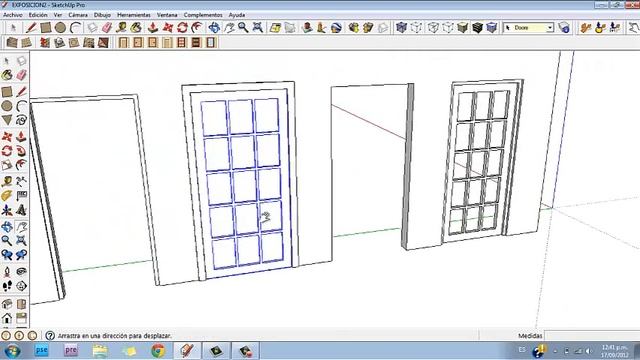This screenshot has width=640, height=360.
Task: Select the Polygon tool in left palette
Action: [x=7, y=120]
